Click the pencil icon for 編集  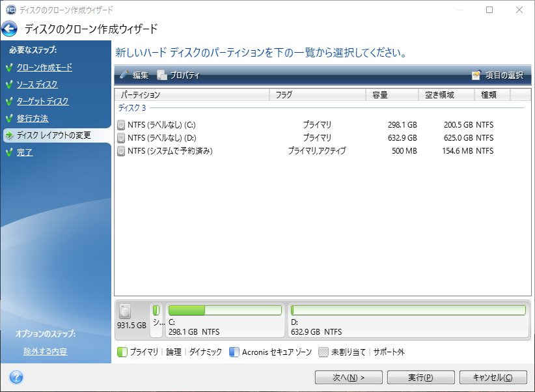pos(124,75)
